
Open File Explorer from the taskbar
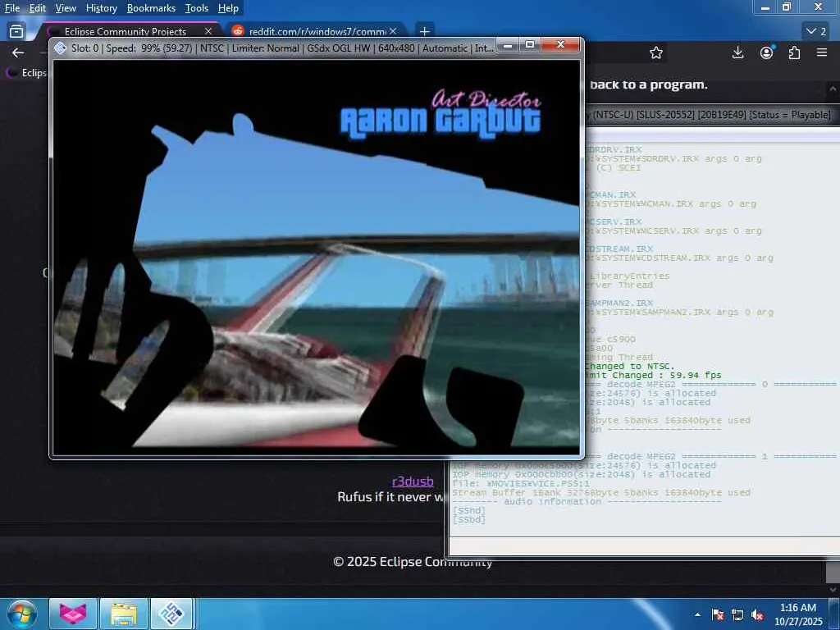tap(123, 614)
